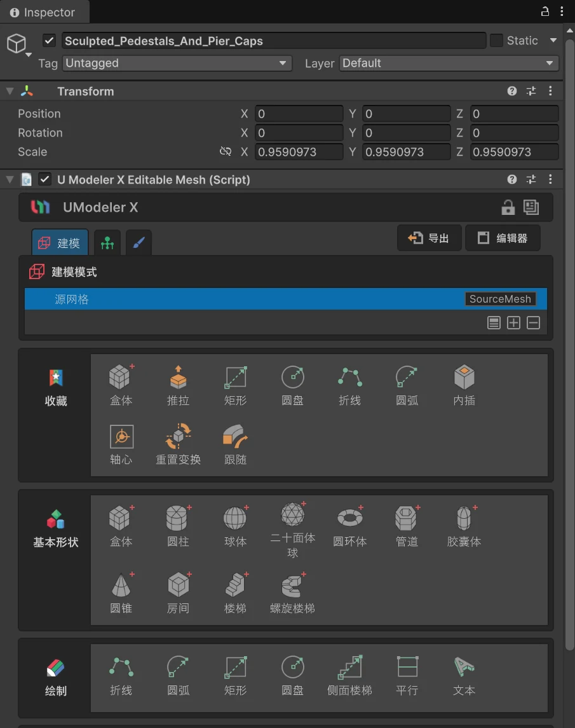Select the 收藏 favorites category

pyautogui.click(x=56, y=388)
